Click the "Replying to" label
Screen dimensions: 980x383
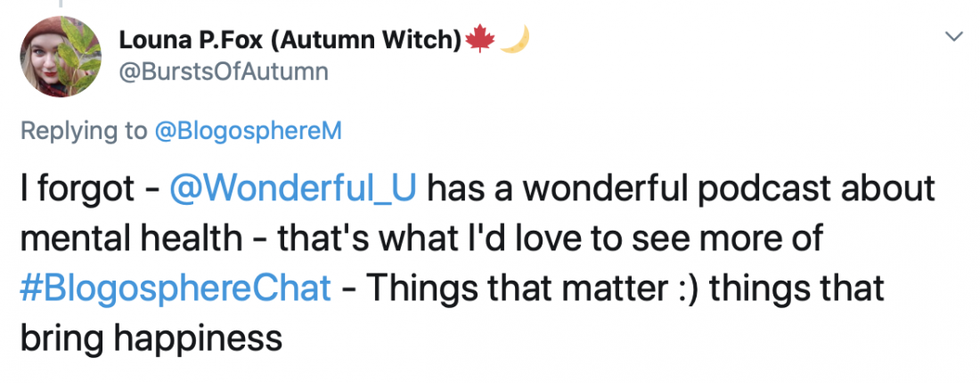[85, 131]
